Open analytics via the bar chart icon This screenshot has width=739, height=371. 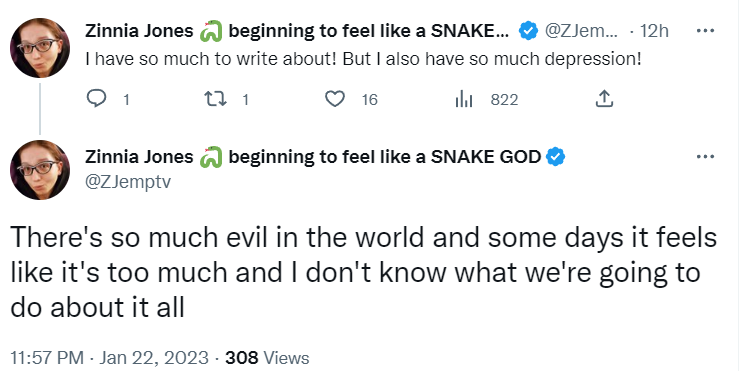464,99
